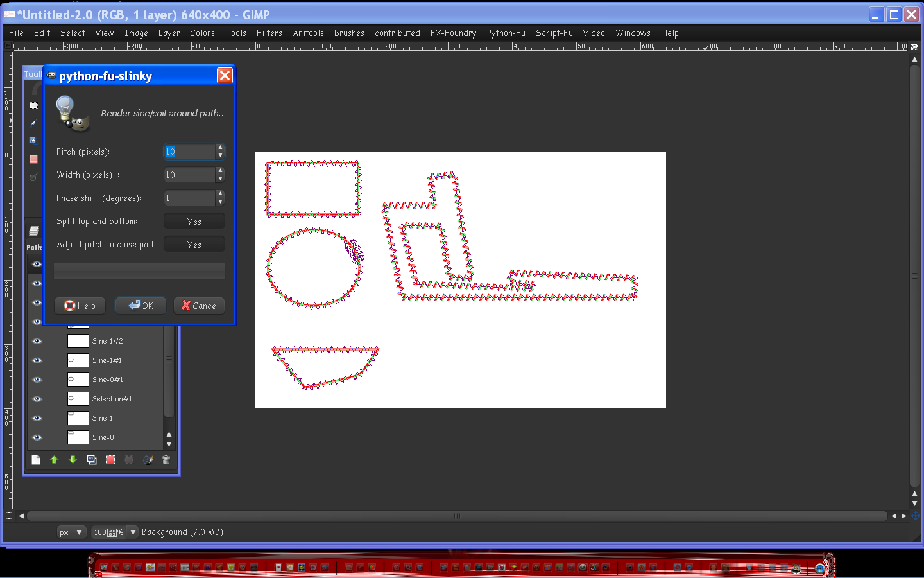The width and height of the screenshot is (924, 578).
Task: Decrease Phase shift with down arrow
Action: pyautogui.click(x=220, y=202)
